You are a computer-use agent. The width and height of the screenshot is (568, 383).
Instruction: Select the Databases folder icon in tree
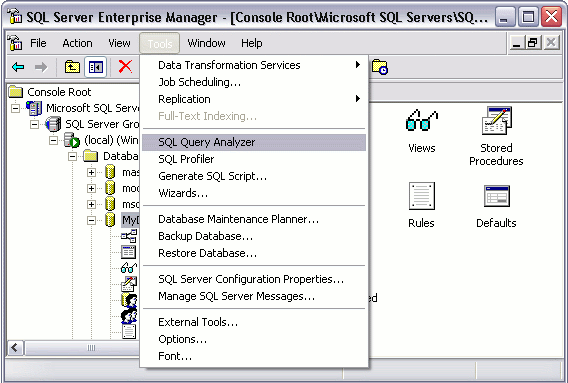pos(91,156)
